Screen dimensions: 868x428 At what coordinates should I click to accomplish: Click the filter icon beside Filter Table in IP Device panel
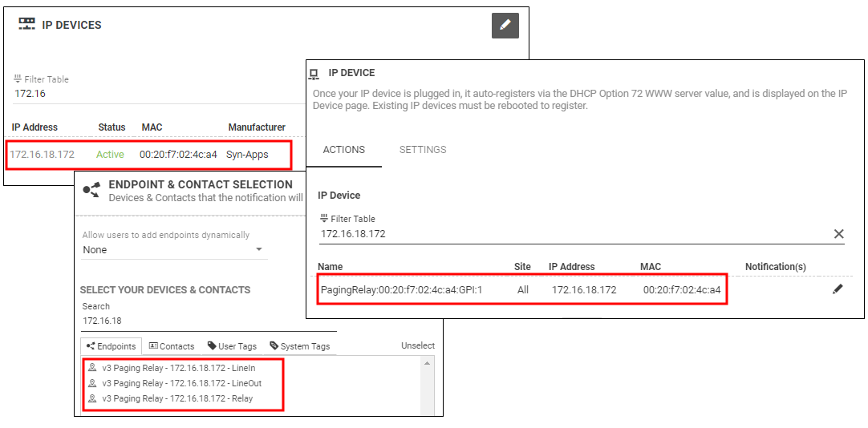[x=324, y=219]
